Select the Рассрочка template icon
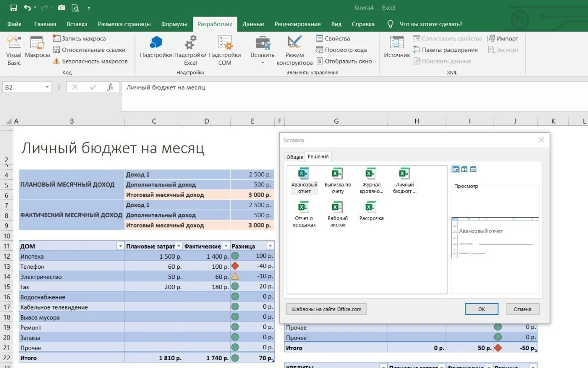588x368 pixels. coord(371,212)
